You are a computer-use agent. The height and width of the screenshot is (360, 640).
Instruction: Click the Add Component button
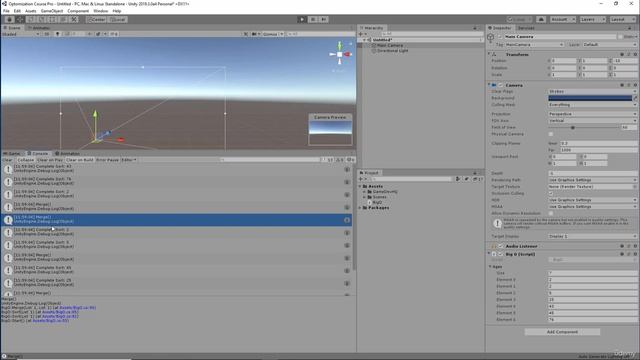coord(562,332)
